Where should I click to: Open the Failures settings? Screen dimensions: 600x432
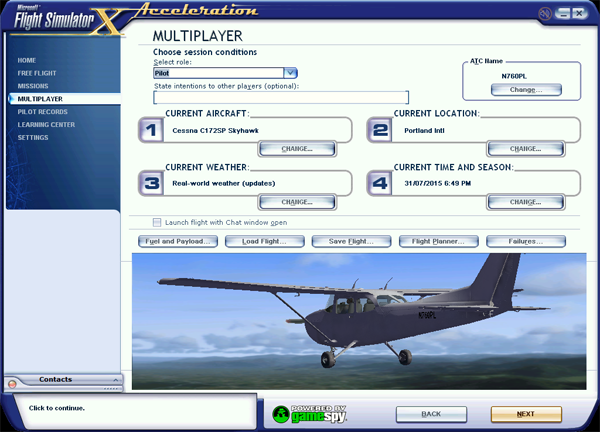(526, 241)
